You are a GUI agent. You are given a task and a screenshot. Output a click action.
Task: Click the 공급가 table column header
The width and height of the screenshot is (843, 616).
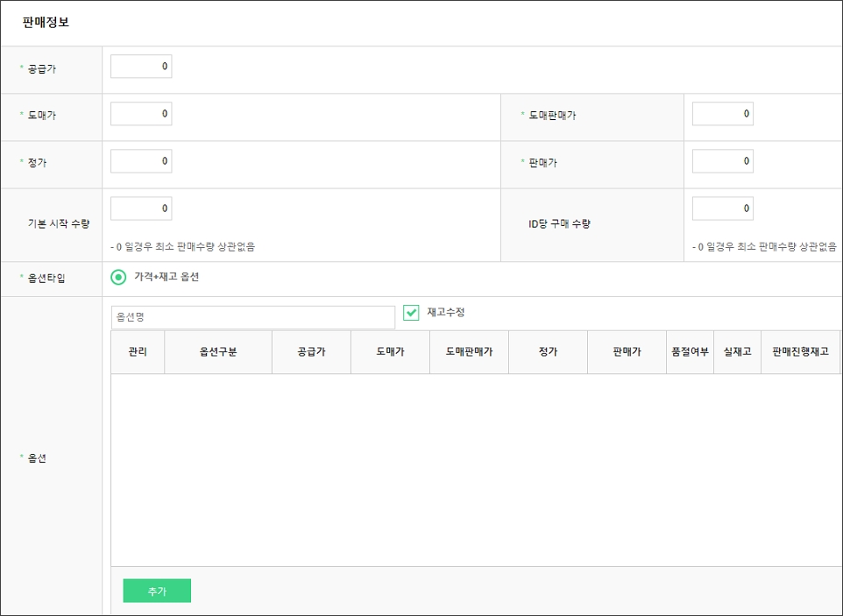click(311, 351)
